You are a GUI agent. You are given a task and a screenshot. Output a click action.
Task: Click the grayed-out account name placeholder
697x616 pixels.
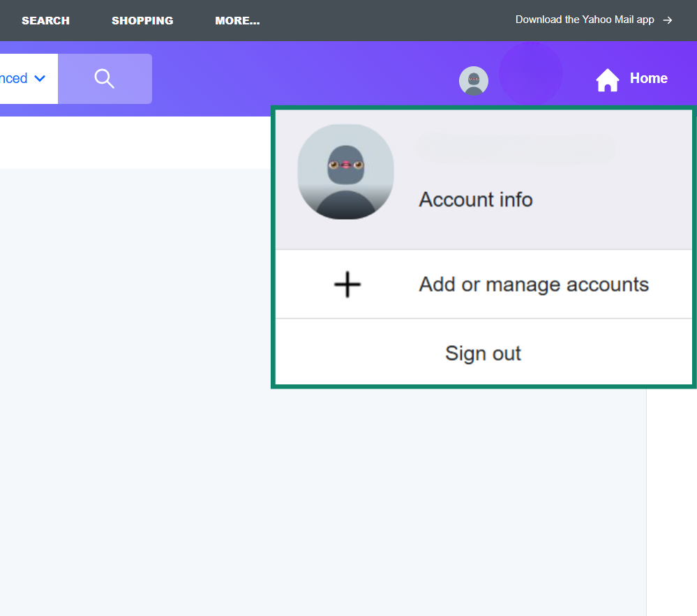click(x=515, y=149)
